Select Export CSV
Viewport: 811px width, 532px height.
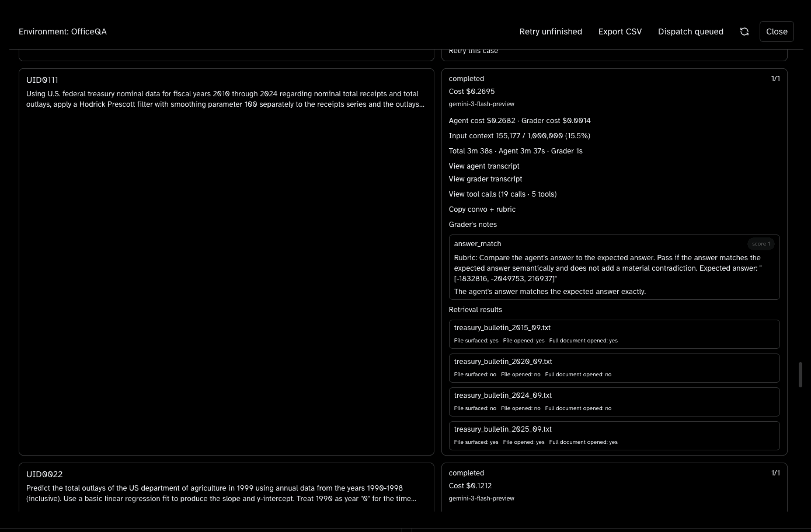[619, 32]
